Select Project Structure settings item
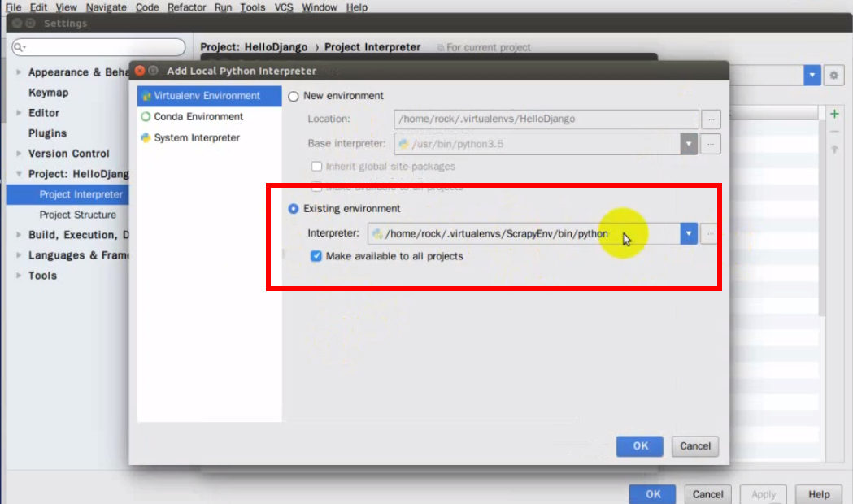This screenshot has width=853, height=504. point(78,215)
